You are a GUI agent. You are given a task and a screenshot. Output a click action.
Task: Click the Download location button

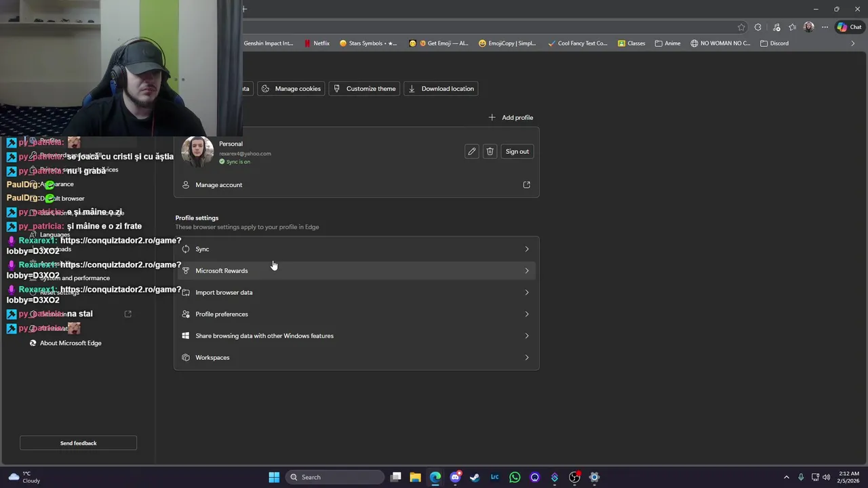[x=441, y=89]
